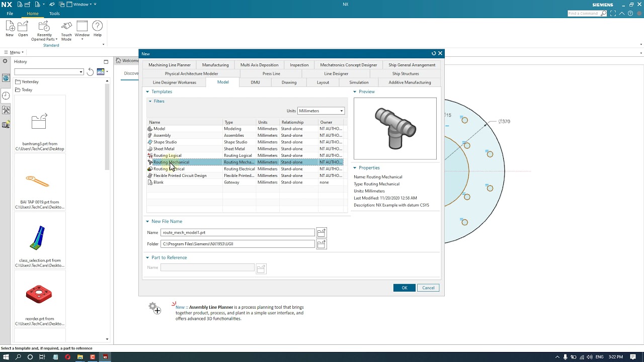Image resolution: width=644 pixels, height=362 pixels.
Task: Open the web browser tab in resource bar
Action: (6, 78)
